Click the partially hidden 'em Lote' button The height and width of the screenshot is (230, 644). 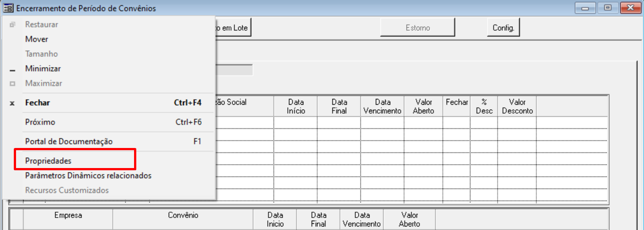[x=234, y=28]
